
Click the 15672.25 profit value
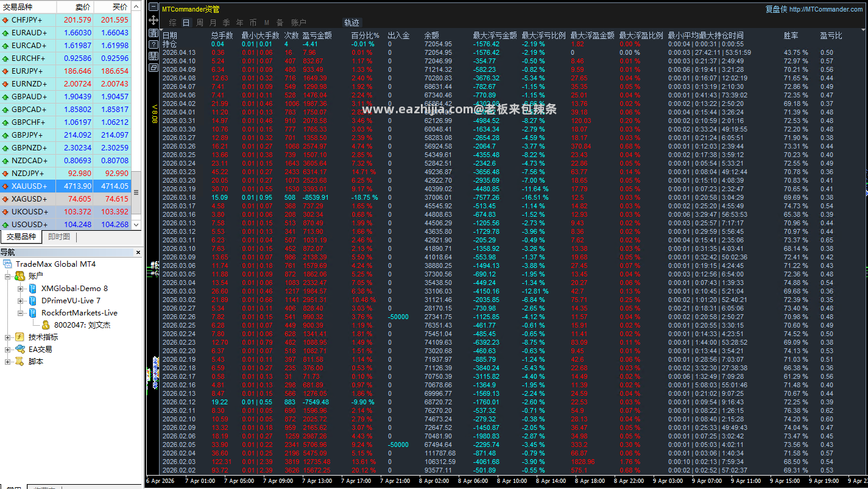pyautogui.click(x=317, y=471)
